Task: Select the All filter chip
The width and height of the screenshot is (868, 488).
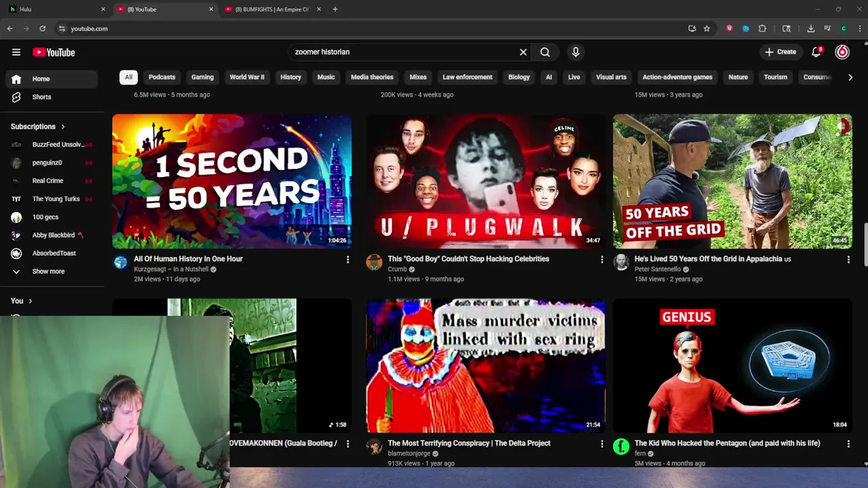Action: pos(128,77)
